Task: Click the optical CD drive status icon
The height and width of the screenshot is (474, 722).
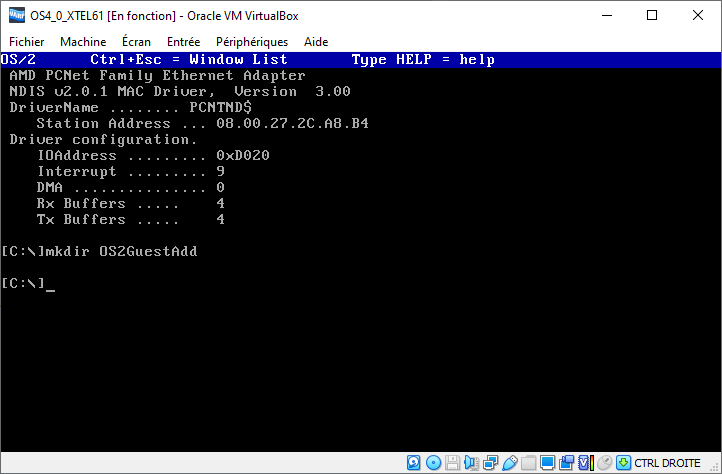Action: (x=433, y=462)
